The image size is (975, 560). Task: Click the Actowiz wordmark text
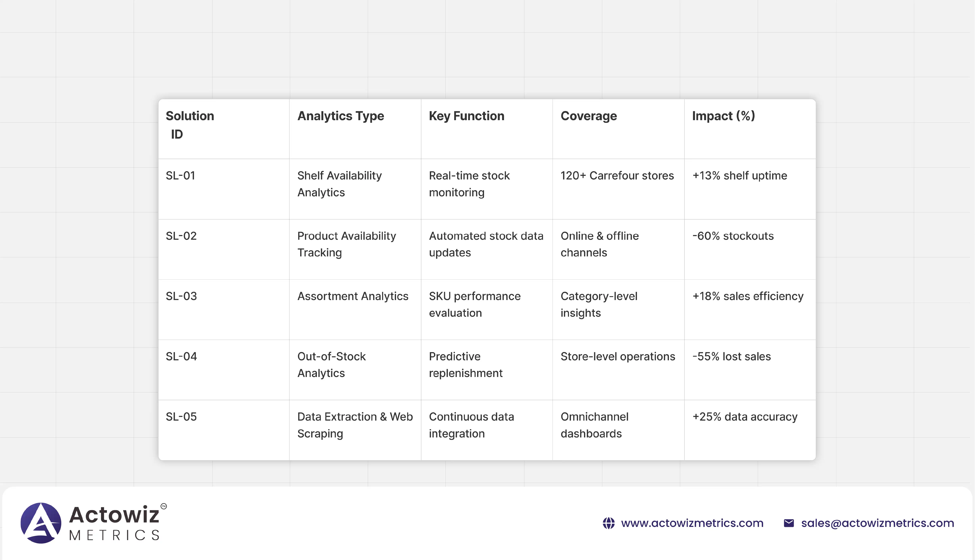point(114,515)
